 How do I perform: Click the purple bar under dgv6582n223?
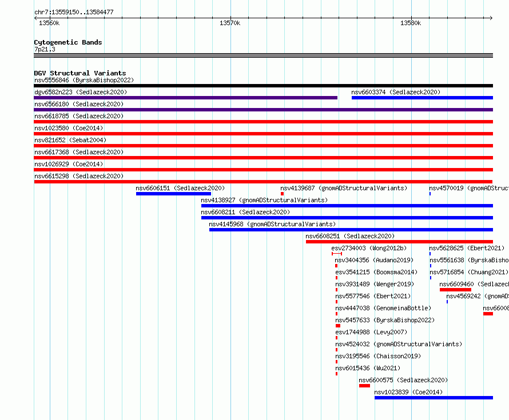pos(186,98)
